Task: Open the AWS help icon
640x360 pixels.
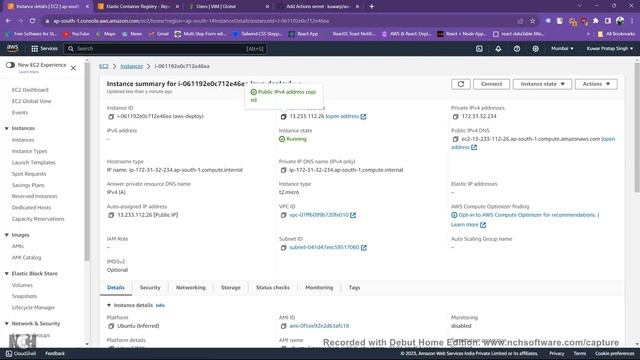Action: click(517, 49)
